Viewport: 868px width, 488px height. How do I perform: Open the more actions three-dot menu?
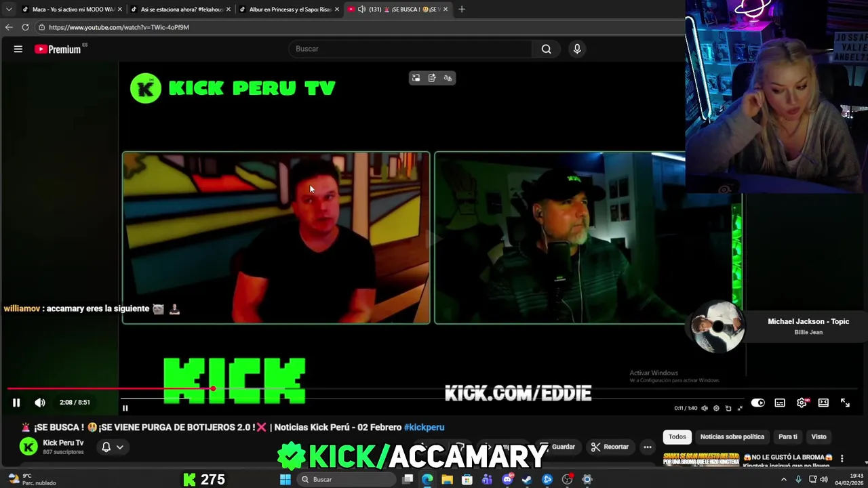[x=648, y=447]
